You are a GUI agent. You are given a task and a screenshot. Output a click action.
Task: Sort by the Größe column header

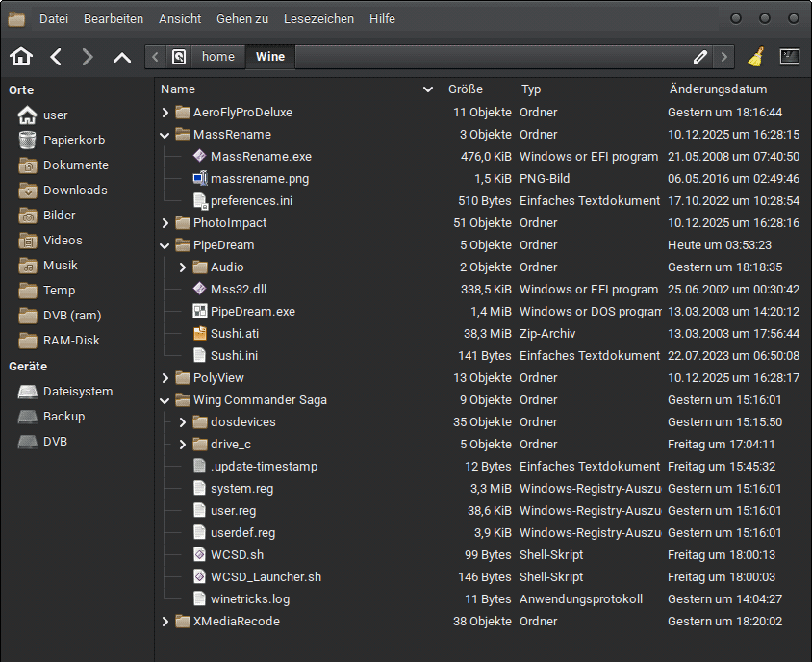click(465, 89)
